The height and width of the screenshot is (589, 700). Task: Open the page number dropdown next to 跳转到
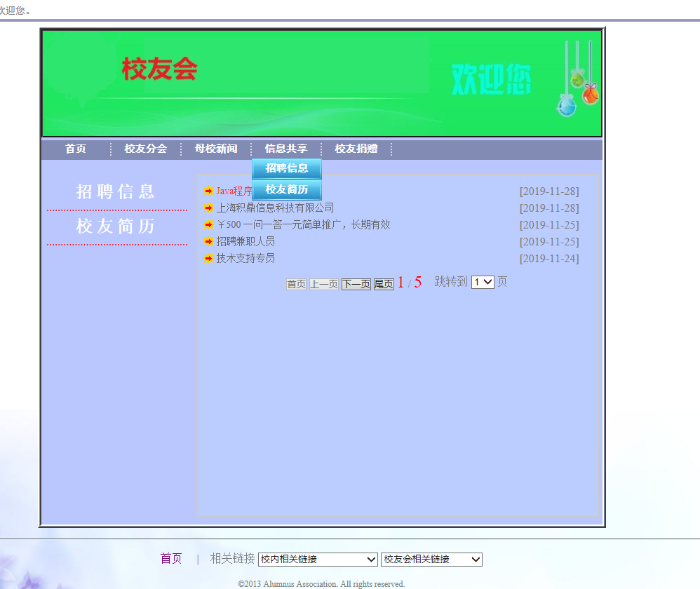(481, 282)
